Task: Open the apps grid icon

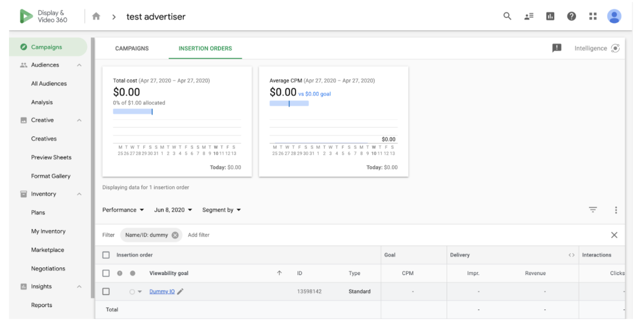Action: pyautogui.click(x=593, y=16)
